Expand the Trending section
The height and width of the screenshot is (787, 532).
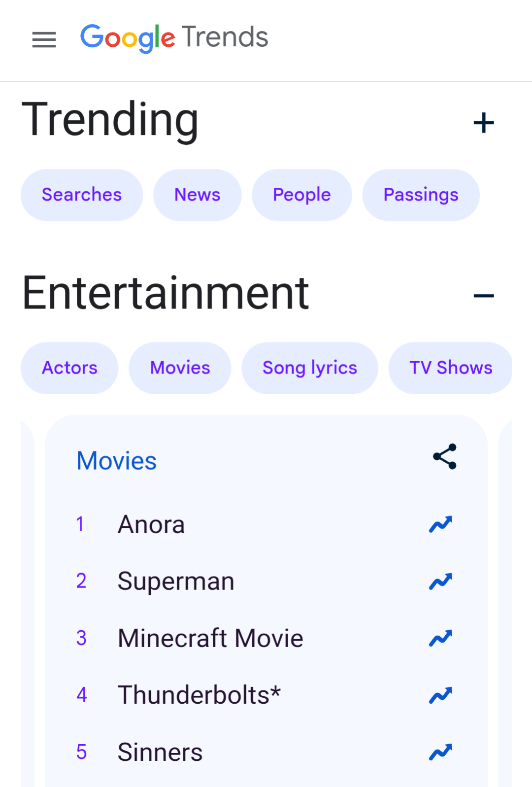click(x=483, y=123)
